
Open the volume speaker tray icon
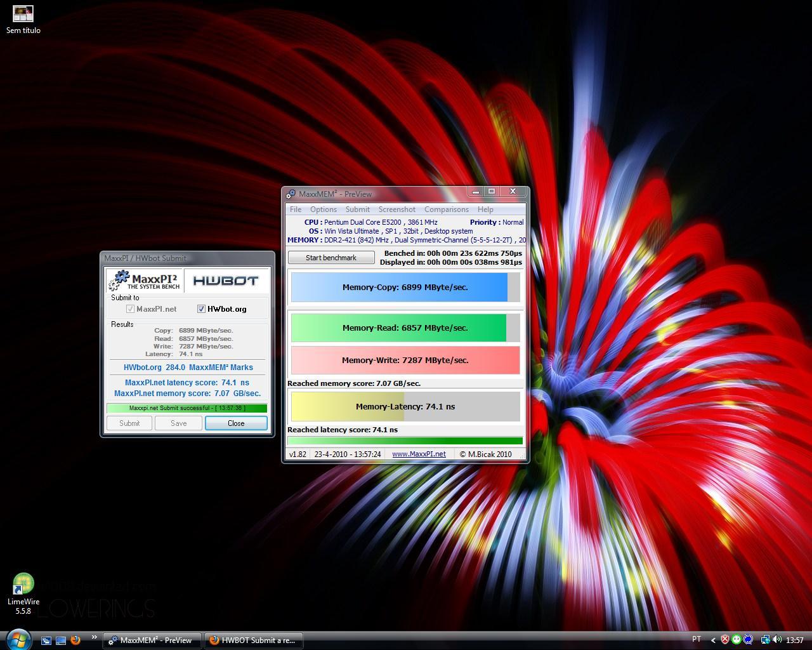point(777,640)
